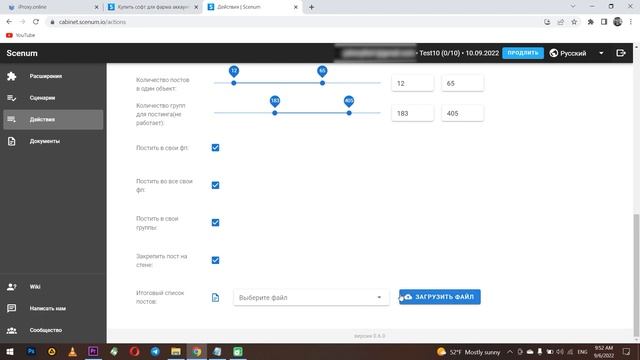Open VLC media player from taskbar
Image resolution: width=640 pixels, height=360 pixels.
click(72, 351)
